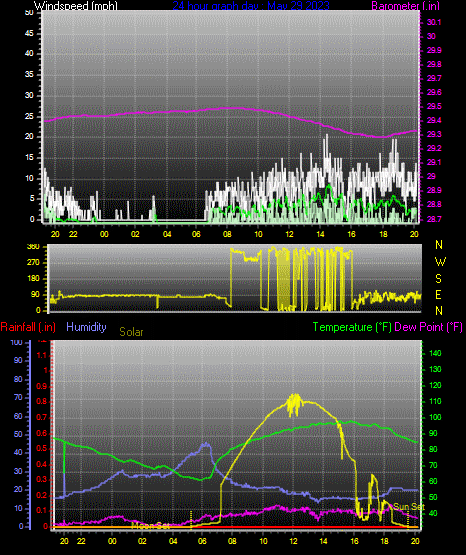
Task: Select windspeed scale value 25
Action: click(29, 116)
